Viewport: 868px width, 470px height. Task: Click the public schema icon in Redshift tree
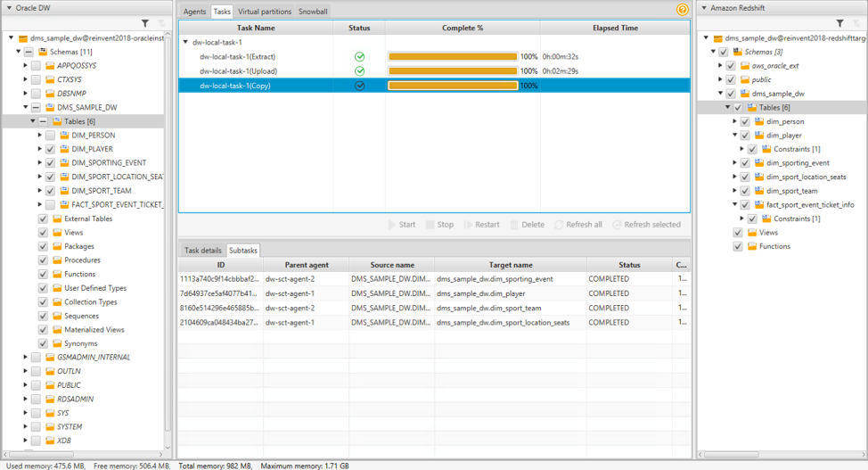745,79
